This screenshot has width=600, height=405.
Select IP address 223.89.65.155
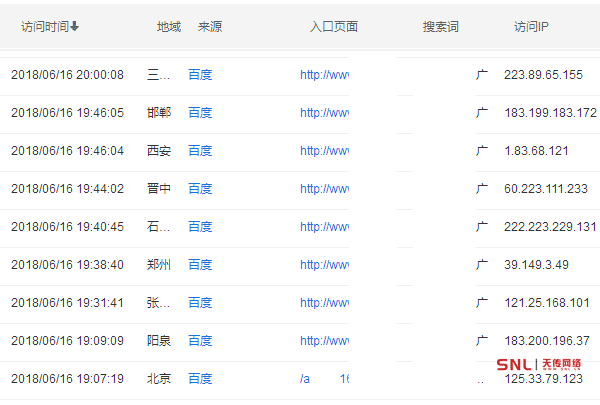(x=543, y=75)
